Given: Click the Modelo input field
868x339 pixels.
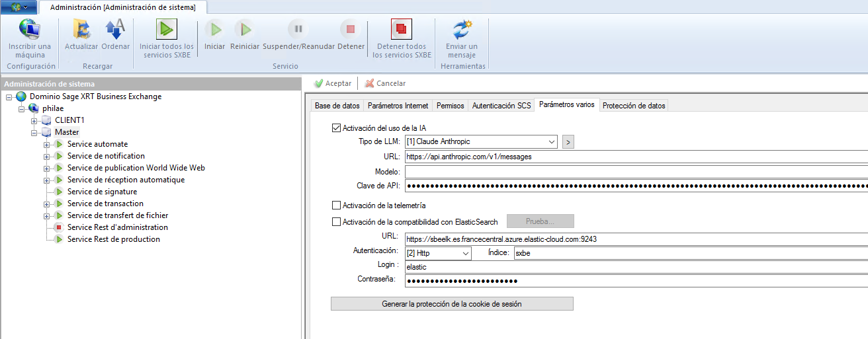Looking at the screenshot, I should tap(635, 172).
